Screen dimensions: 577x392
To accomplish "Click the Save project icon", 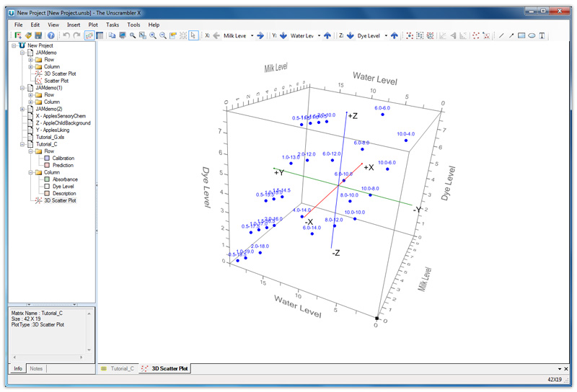I will click(x=38, y=35).
